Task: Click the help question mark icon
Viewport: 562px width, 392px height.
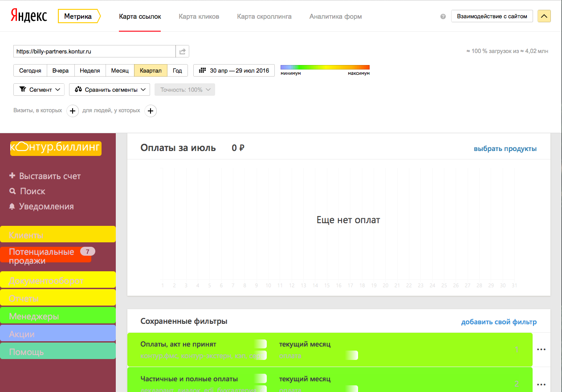Action: coord(443,16)
